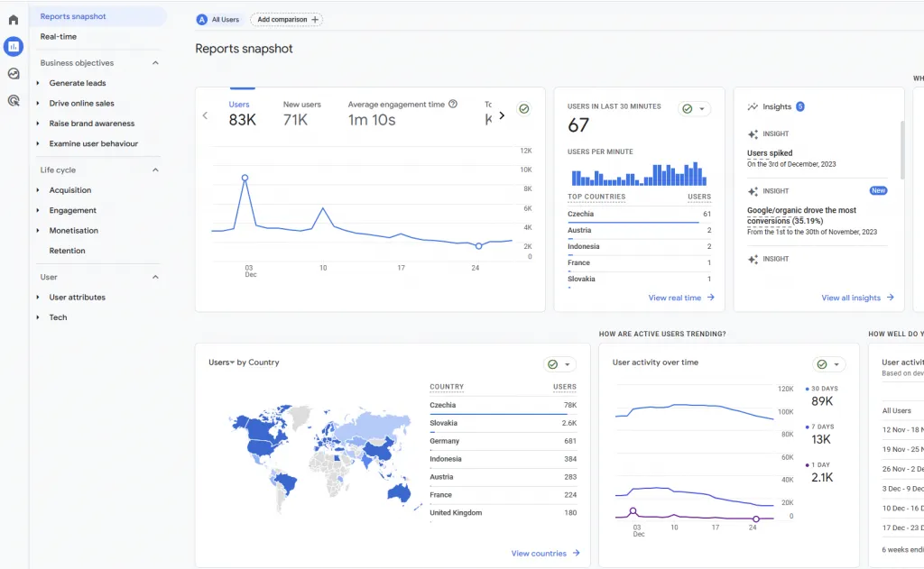Image resolution: width=924 pixels, height=569 pixels.
Task: Click Users per minute bar chart
Action: [639, 174]
